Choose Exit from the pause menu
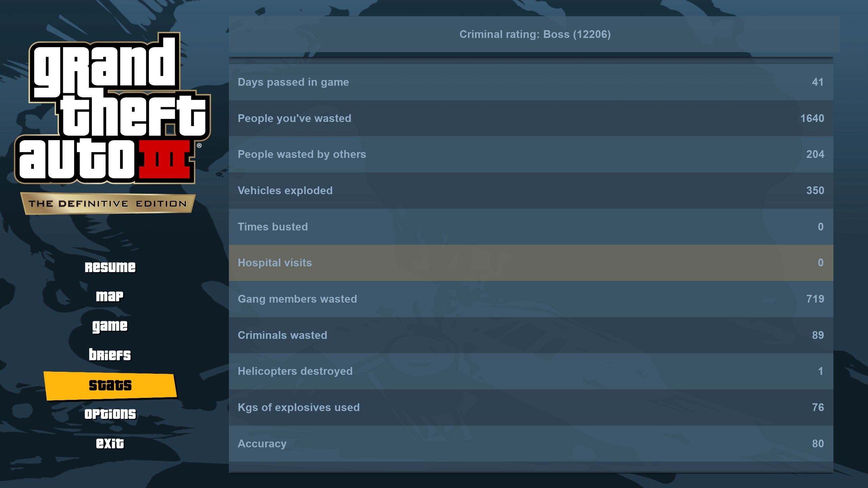Viewport: 868px width, 488px height. 110,443
